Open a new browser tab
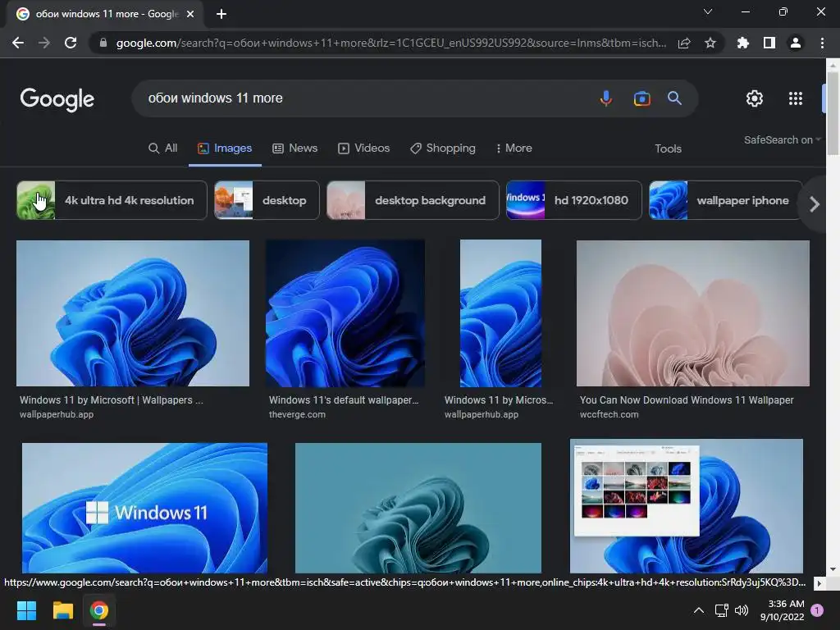This screenshot has height=630, width=840. coord(221,14)
